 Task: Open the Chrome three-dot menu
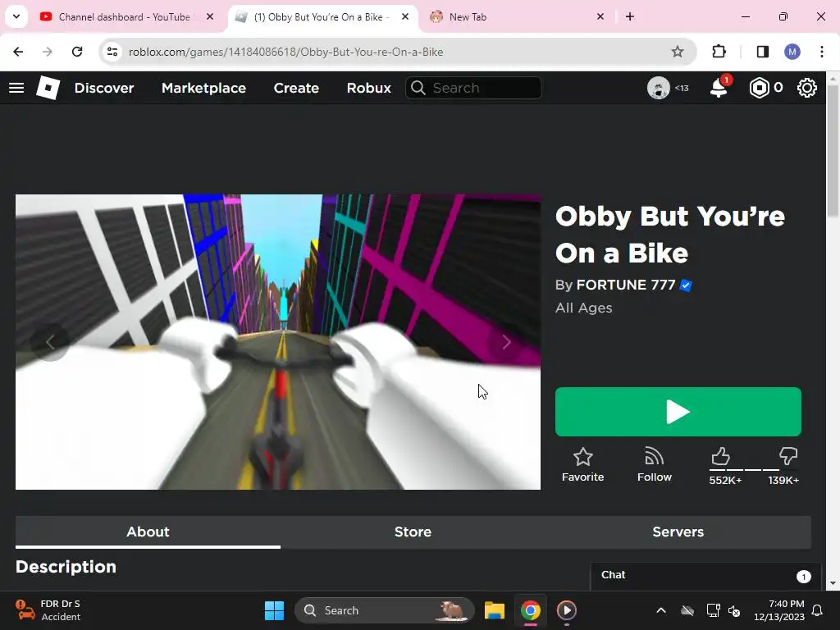tap(822, 52)
